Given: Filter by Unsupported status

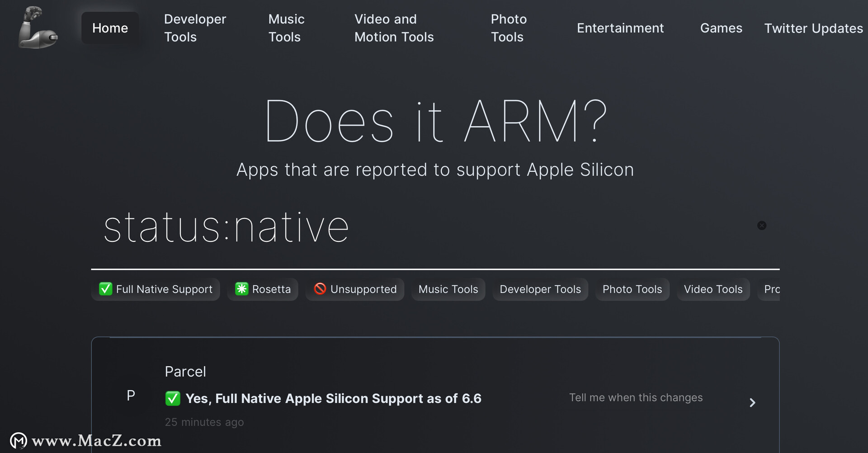Looking at the screenshot, I should tap(355, 289).
